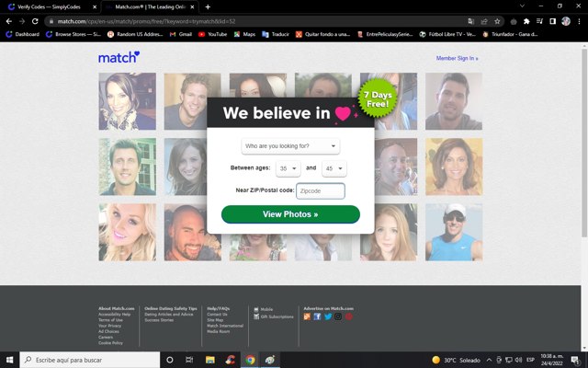Click the share page icon in address bar

[x=484, y=21]
